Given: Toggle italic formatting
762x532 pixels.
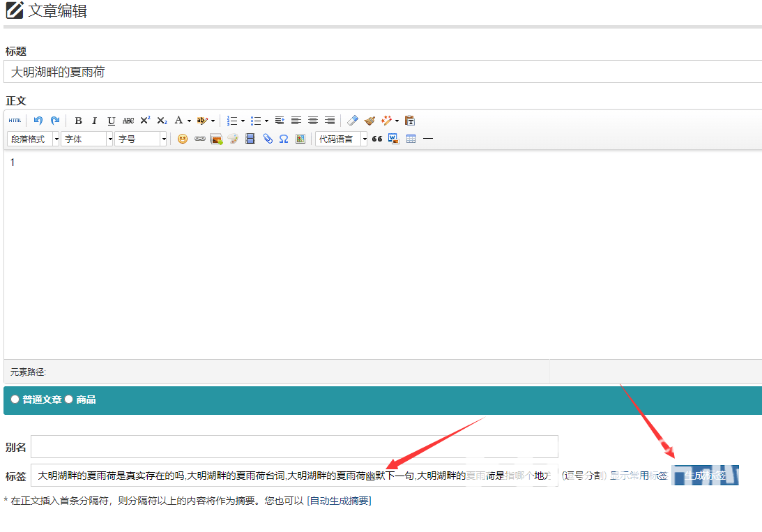Looking at the screenshot, I should 94,121.
